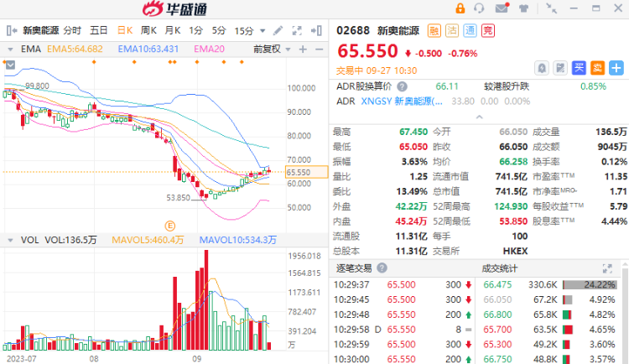Click the EMA5:64.682 legend label
The image size is (629, 364).
(x=75, y=49)
